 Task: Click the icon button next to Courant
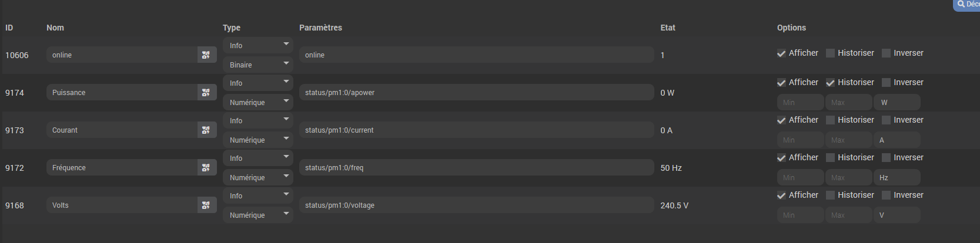206,130
